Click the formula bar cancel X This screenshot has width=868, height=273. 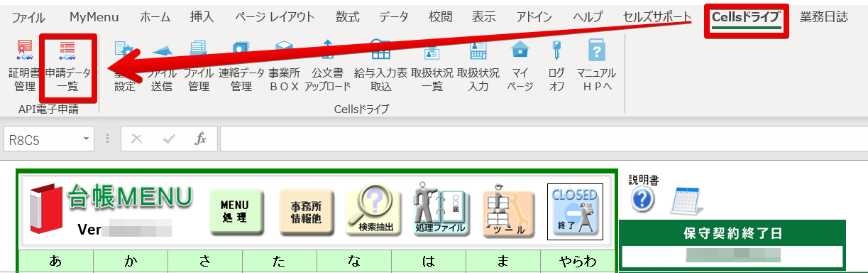(137, 139)
